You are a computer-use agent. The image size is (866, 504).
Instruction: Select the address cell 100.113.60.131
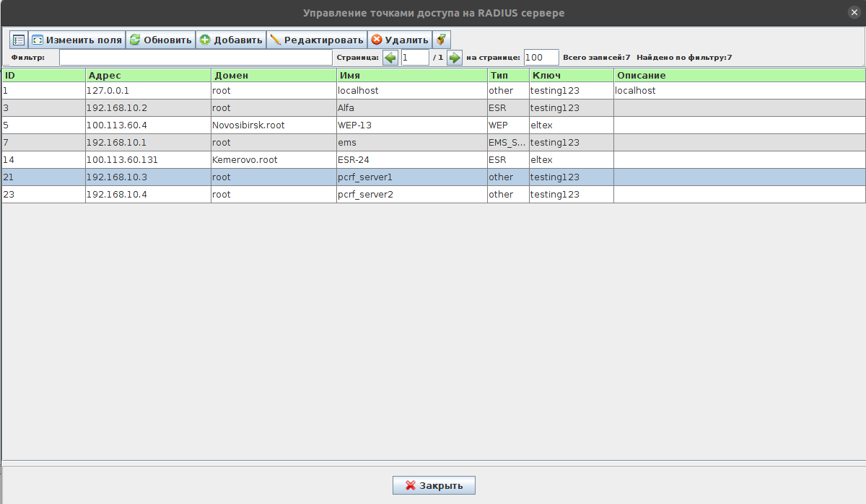[148, 160]
